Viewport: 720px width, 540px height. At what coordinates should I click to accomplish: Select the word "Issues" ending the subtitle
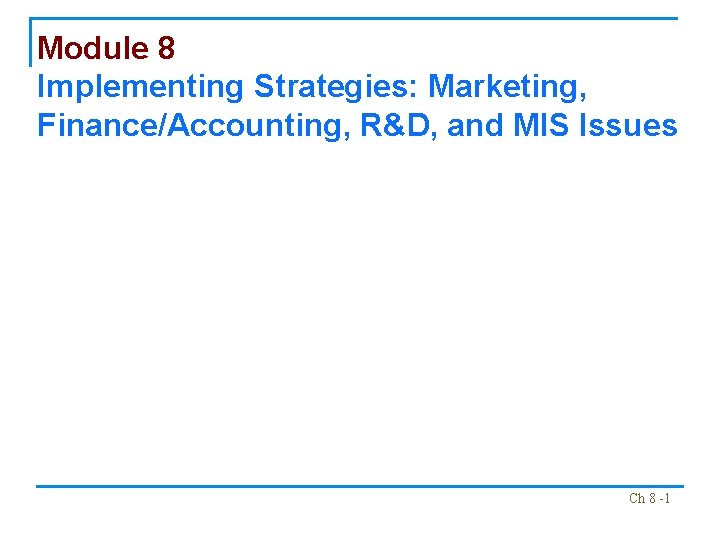pyautogui.click(x=634, y=126)
